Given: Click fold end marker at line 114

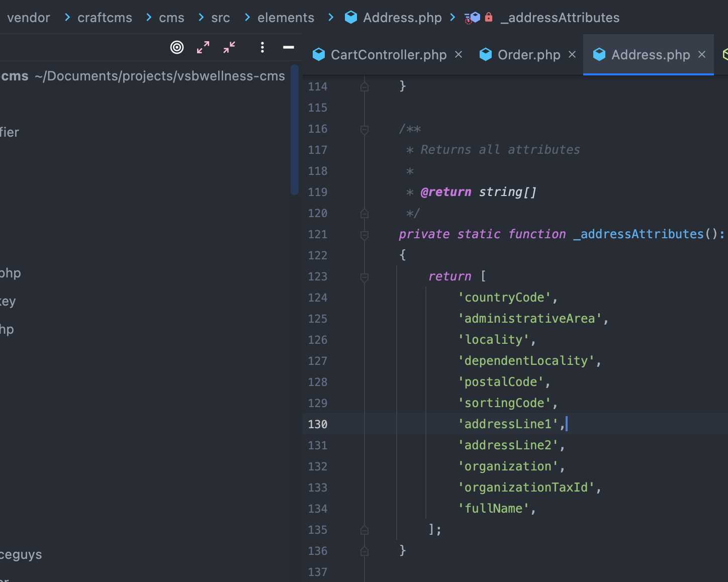Looking at the screenshot, I should coord(365,86).
